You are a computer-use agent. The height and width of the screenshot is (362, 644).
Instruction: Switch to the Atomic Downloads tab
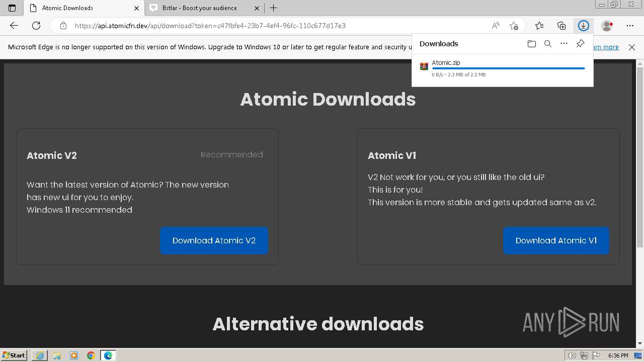(85, 8)
